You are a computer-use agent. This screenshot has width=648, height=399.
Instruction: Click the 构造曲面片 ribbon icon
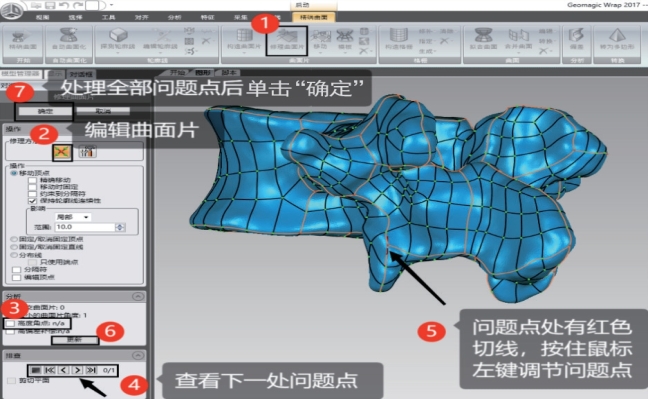(x=244, y=40)
